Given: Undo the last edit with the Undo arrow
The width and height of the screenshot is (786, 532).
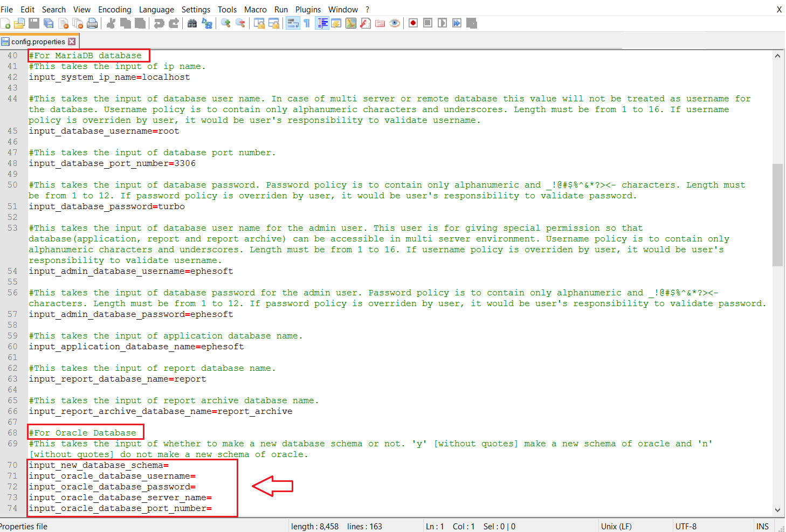Looking at the screenshot, I should point(159,23).
